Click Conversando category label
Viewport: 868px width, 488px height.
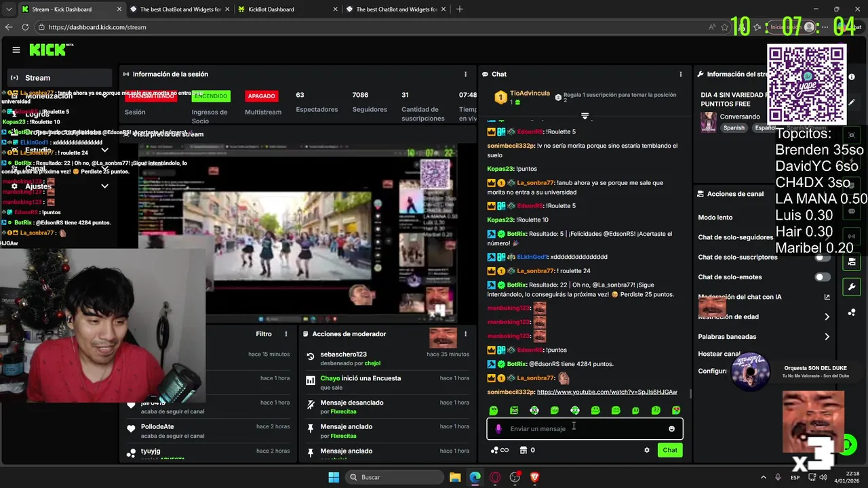[x=740, y=117]
